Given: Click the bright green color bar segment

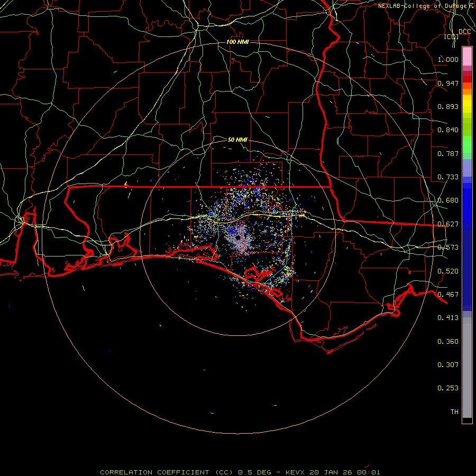Looking at the screenshot, I should click(x=467, y=144).
